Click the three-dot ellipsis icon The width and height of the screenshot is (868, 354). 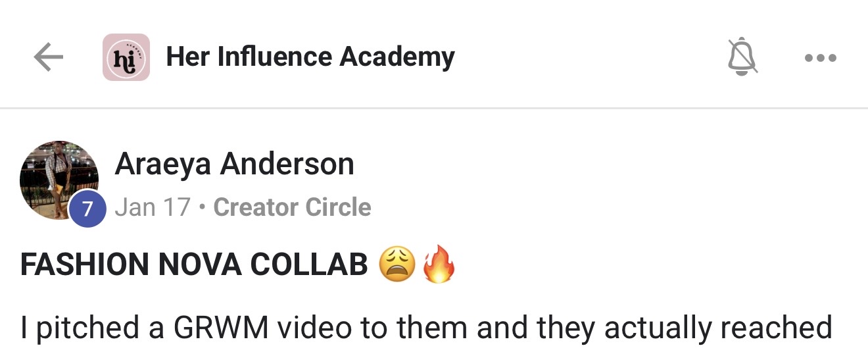(x=820, y=58)
